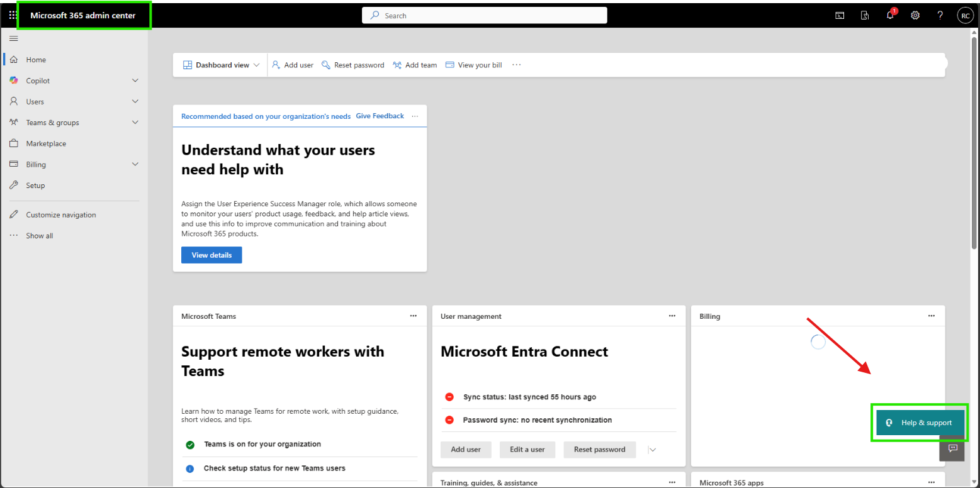The height and width of the screenshot is (488, 980).
Task: Expand the Copilot navigation section
Action: [135, 80]
